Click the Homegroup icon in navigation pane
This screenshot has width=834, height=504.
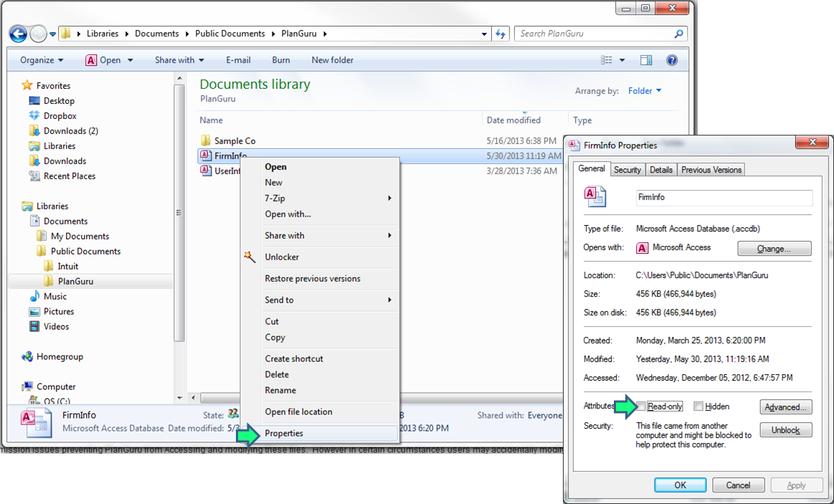click(x=27, y=357)
